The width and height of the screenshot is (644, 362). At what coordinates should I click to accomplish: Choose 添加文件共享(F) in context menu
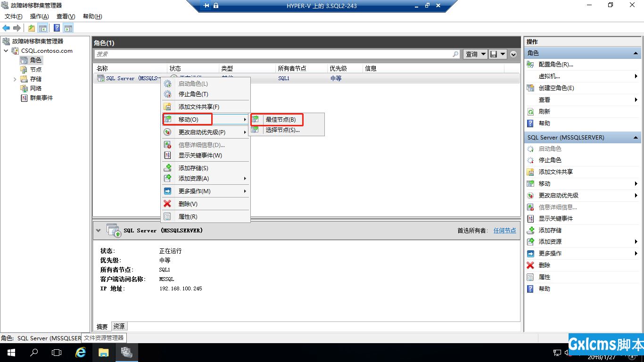click(x=206, y=107)
